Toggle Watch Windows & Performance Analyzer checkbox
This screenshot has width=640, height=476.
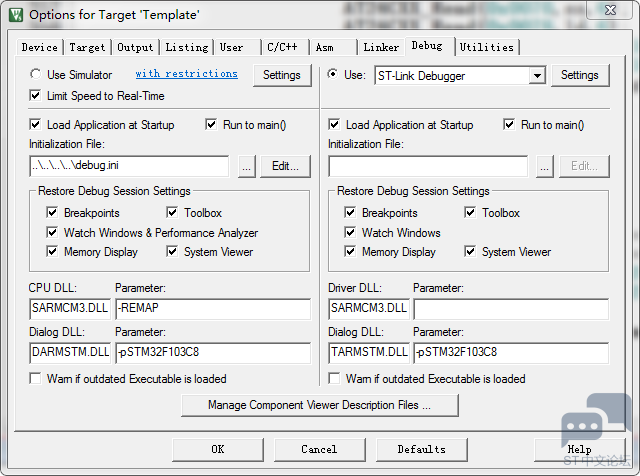point(52,233)
